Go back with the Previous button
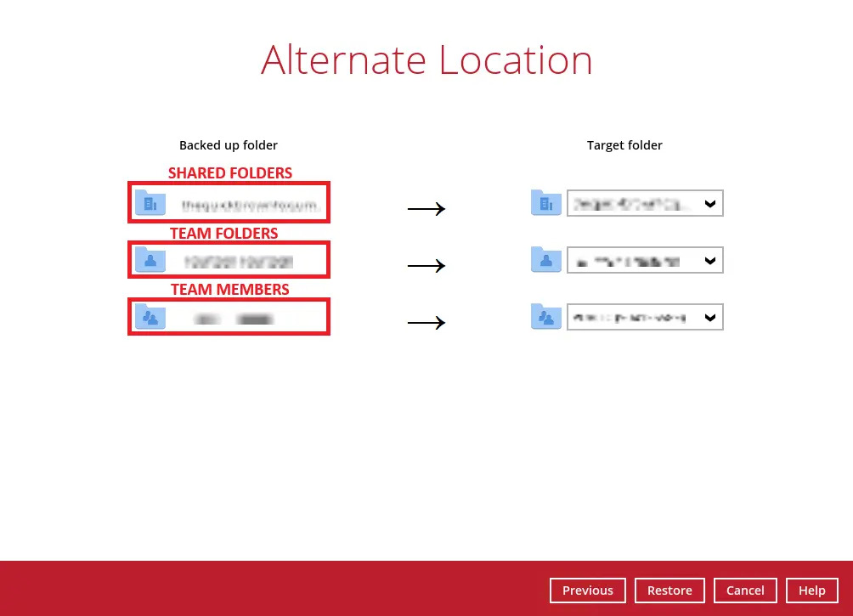Screen dimensions: 853x616 click(587, 591)
